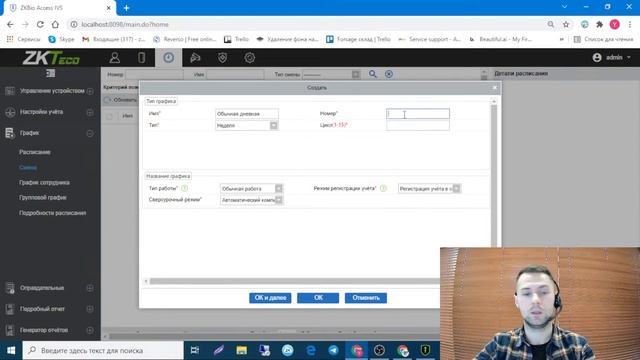This screenshot has width=640, height=360.
Task: Expand the Подробный отчет sidebar section
Action: click(x=90, y=309)
